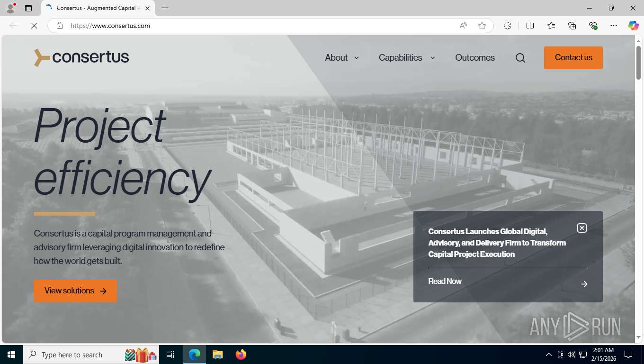This screenshot has height=364, width=644.
Task: Launch Firefox from taskbar
Action: point(241,355)
